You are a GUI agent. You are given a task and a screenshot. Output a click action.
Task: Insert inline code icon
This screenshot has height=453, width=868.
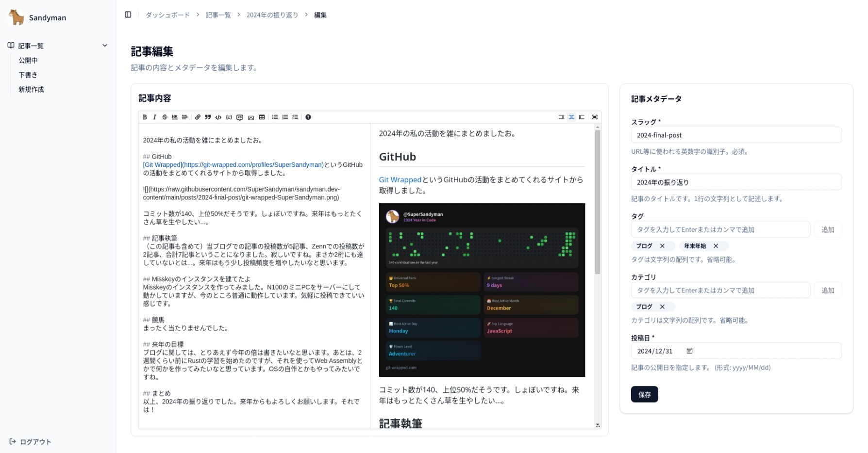coord(218,117)
